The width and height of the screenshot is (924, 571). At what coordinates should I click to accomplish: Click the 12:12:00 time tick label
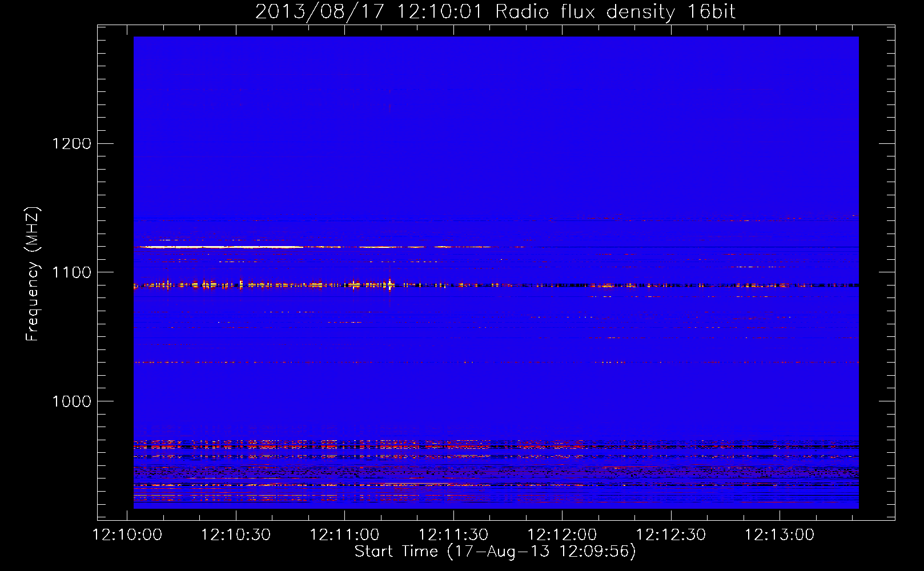(562, 535)
